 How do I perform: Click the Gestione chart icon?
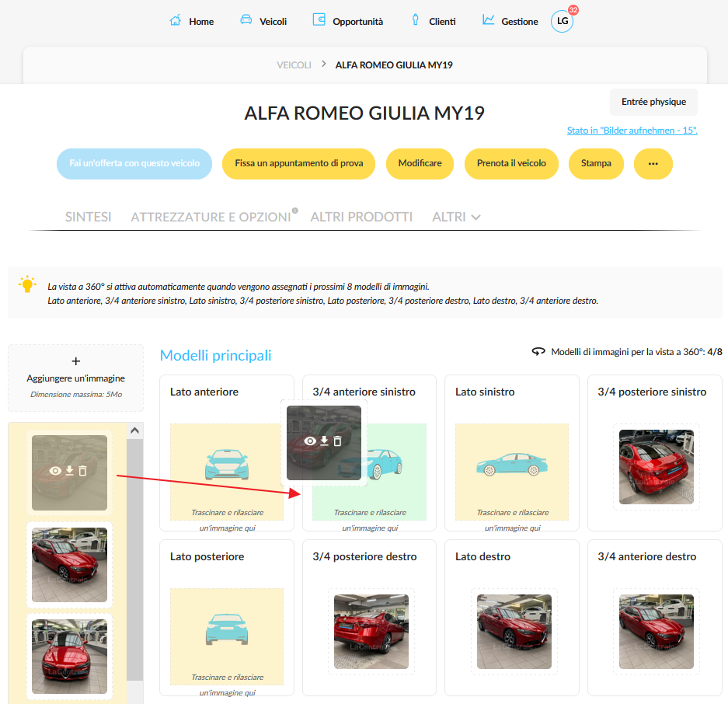tap(489, 20)
